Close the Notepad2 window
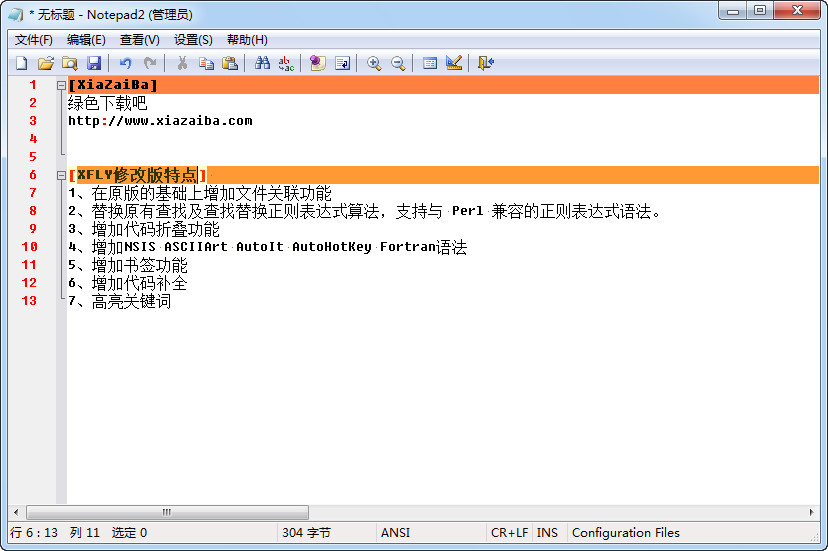 [797, 11]
